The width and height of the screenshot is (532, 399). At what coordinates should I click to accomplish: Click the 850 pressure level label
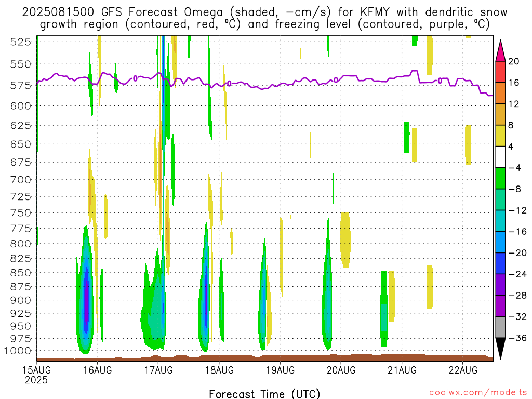click(x=21, y=273)
